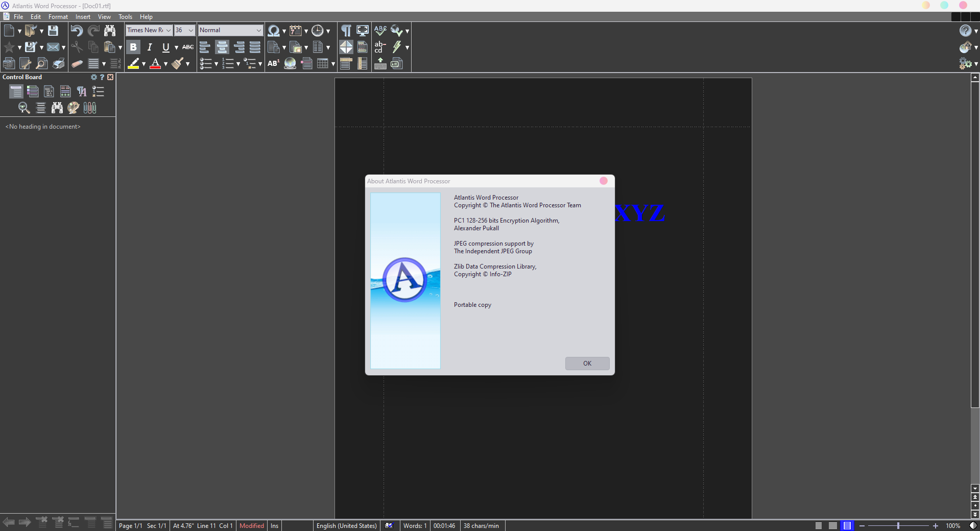Open the font size dropdown showing 36
980x531 pixels.
pos(191,30)
